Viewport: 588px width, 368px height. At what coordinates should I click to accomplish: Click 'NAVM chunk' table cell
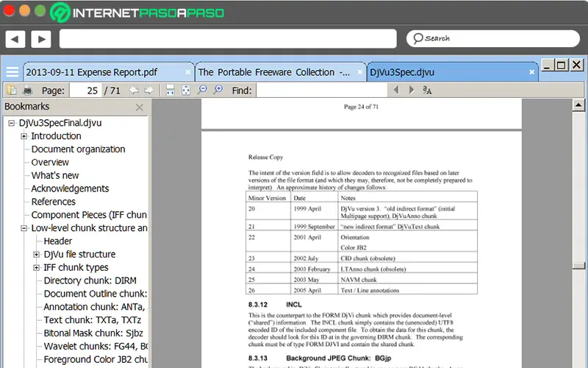click(x=359, y=280)
